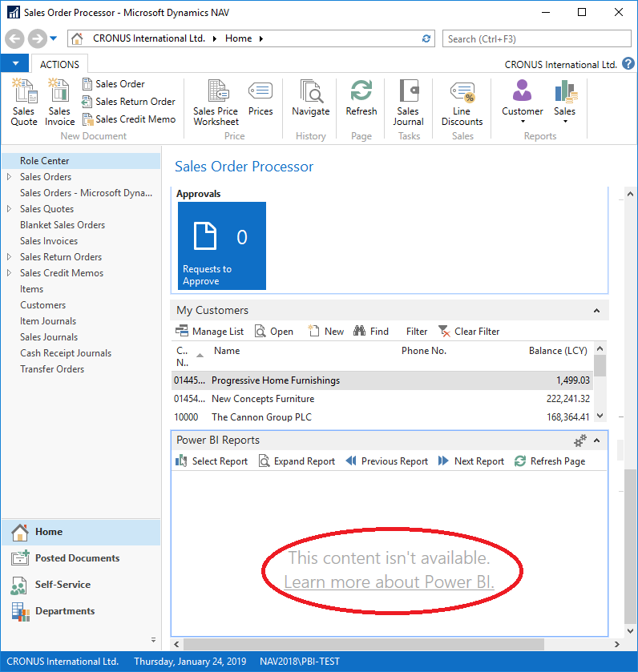
Task: Click the Sales Credit Memo action
Action: click(128, 119)
